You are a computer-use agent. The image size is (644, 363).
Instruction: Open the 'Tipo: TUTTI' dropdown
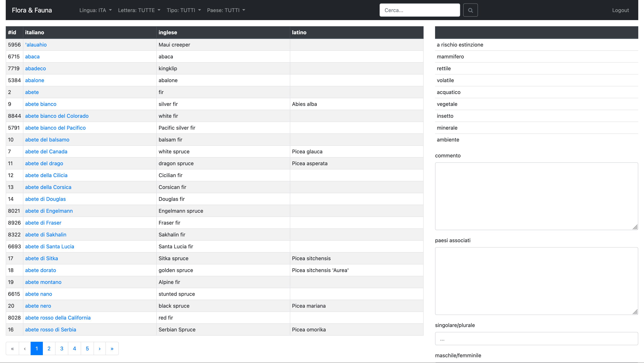click(x=184, y=10)
